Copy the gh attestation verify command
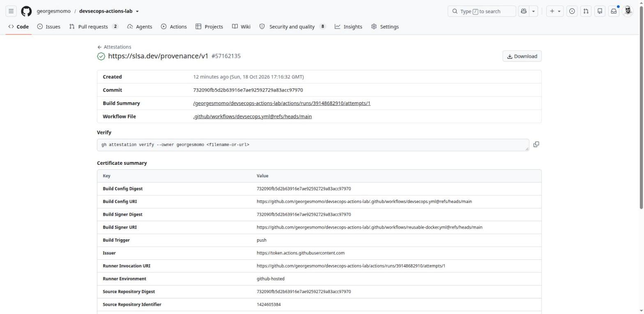Viewport: 644px width, 314px height. click(536, 144)
